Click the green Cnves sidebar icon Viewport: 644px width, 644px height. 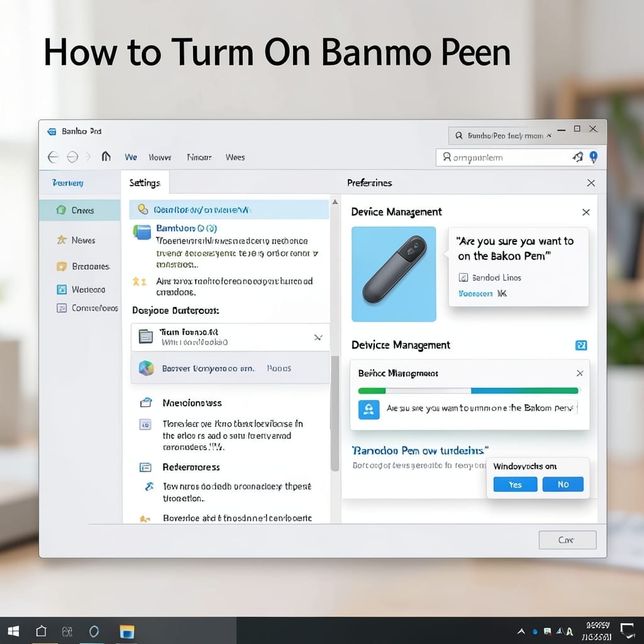(61, 210)
